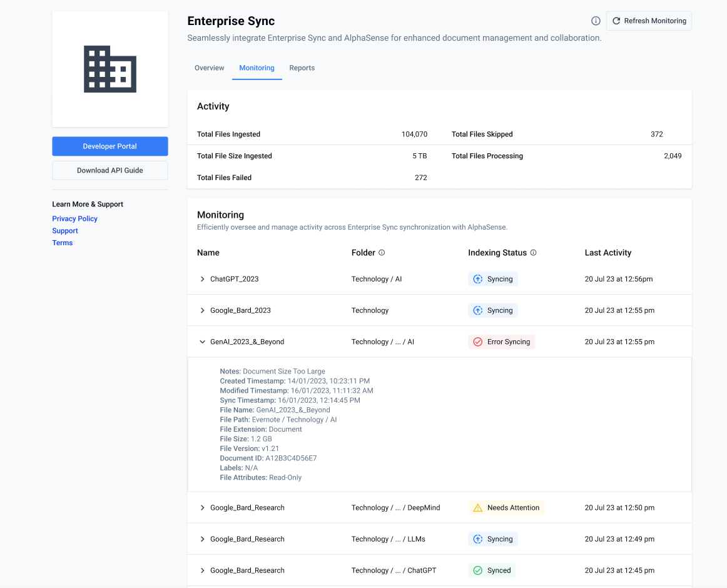The height and width of the screenshot is (588, 727).
Task: Click the GenAI_2023_&_Beyond row name
Action: (247, 342)
